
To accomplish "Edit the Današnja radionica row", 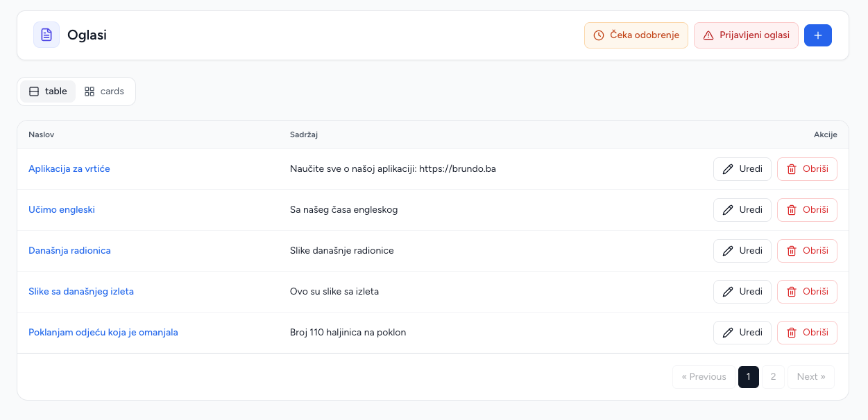I will click(742, 251).
